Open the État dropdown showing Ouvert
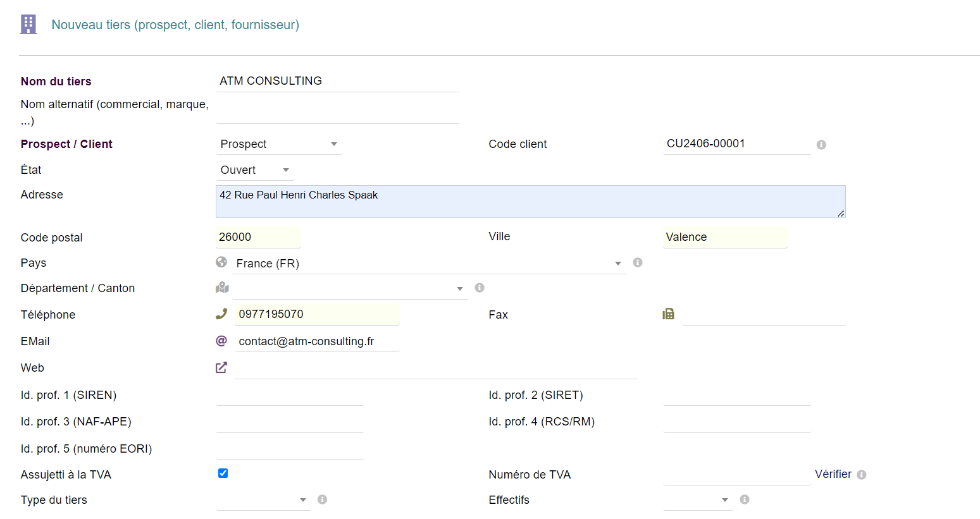The width and height of the screenshot is (980, 519). click(x=256, y=170)
